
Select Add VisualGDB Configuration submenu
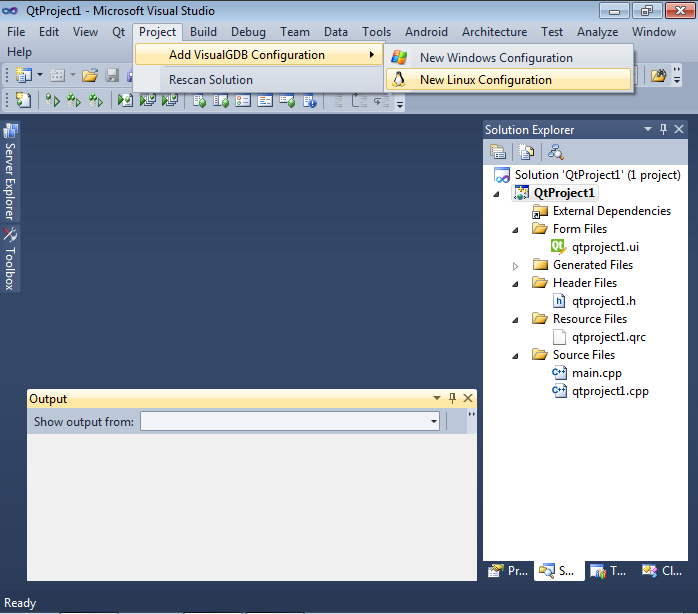pos(259,55)
